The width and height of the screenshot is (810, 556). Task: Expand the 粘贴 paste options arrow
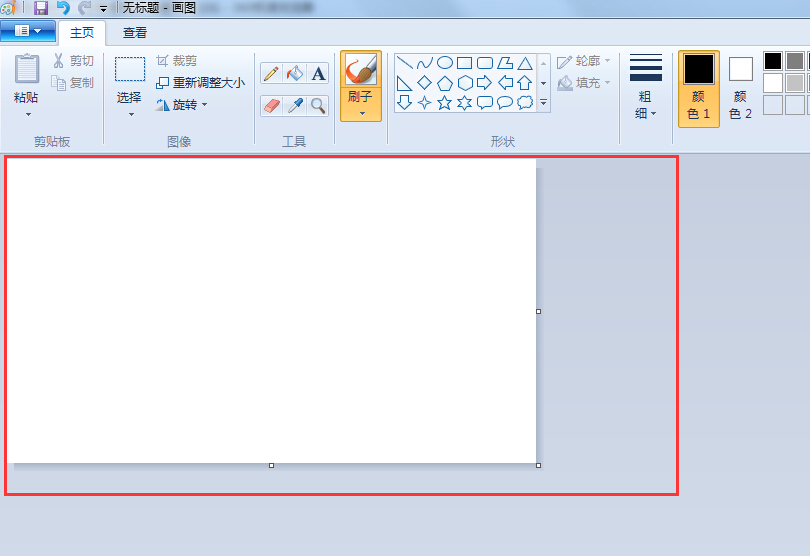pyautogui.click(x=28, y=114)
